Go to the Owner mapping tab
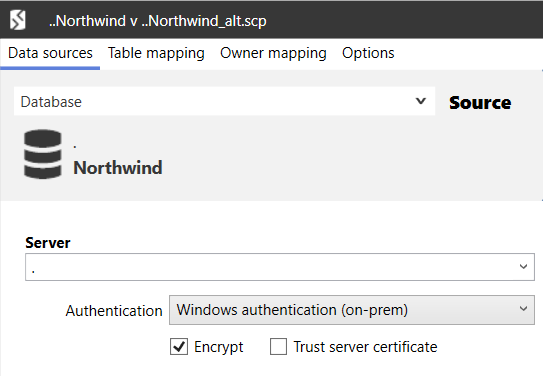 click(x=273, y=53)
